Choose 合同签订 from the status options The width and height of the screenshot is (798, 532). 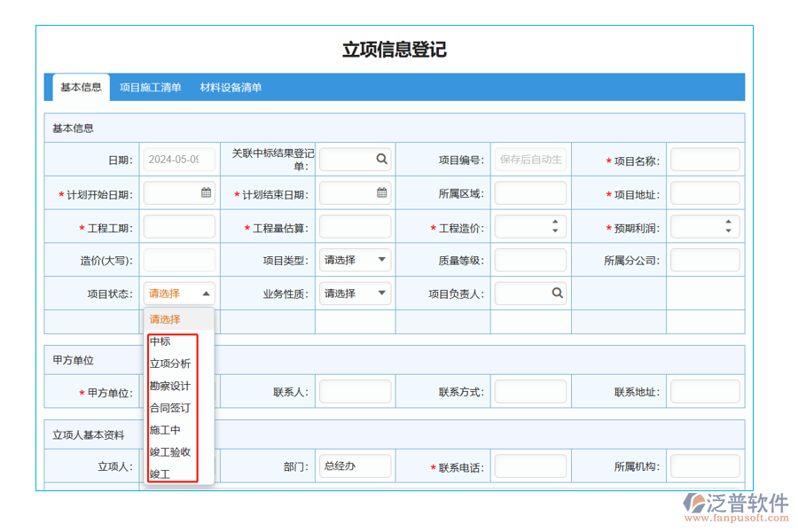pyautogui.click(x=169, y=407)
